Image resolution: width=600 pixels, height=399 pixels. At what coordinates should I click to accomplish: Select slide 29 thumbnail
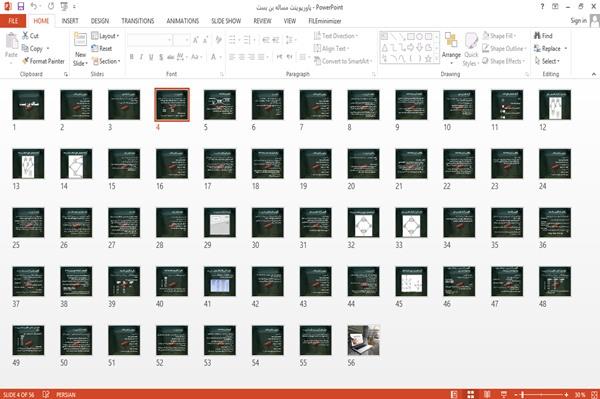220,223
